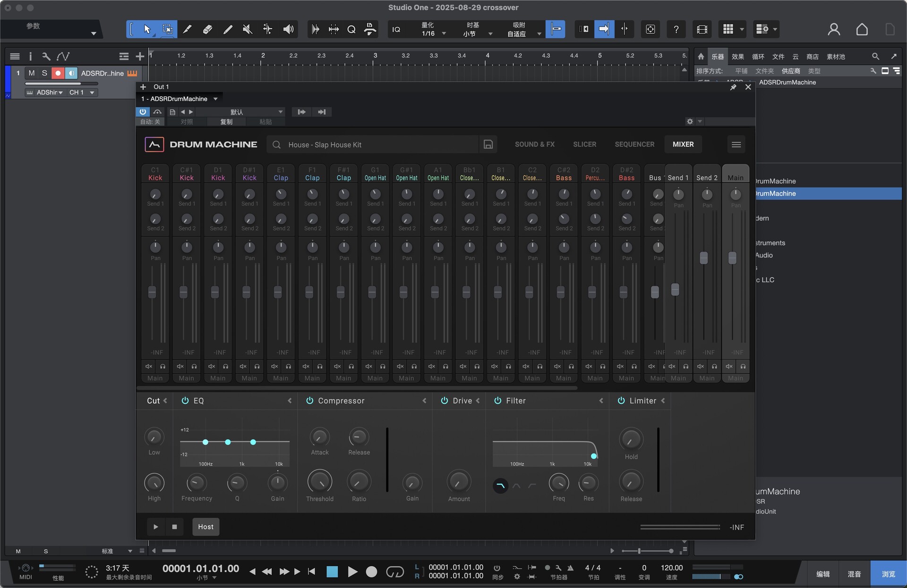The image size is (907, 588).
Task: Switch to SOUND & FX tab
Action: (x=534, y=145)
